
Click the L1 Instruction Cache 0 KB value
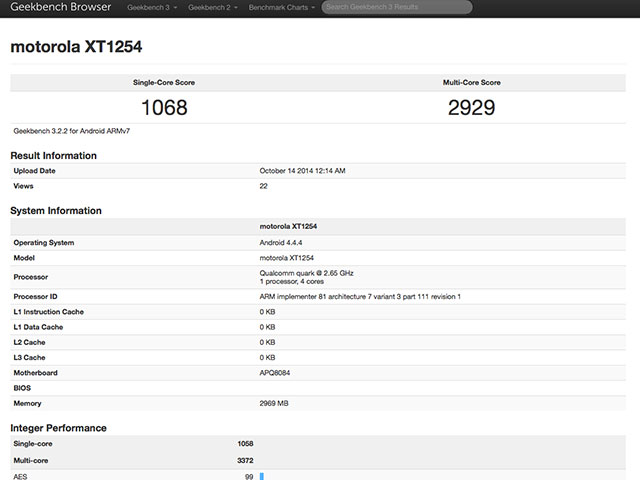point(267,312)
